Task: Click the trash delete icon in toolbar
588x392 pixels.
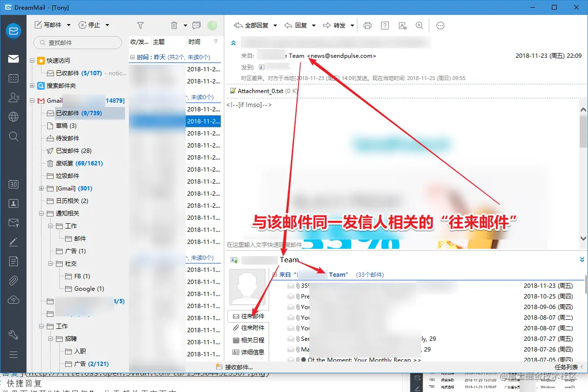Action: (174, 25)
